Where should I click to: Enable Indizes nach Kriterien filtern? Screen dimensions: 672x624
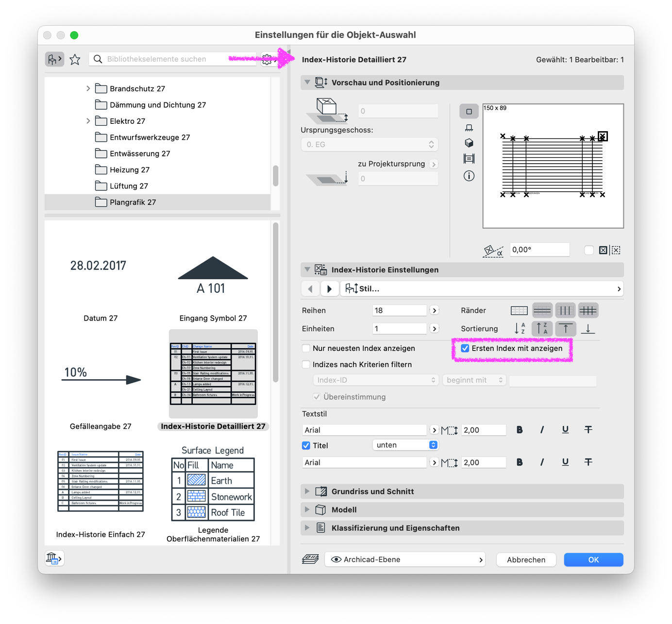point(306,365)
